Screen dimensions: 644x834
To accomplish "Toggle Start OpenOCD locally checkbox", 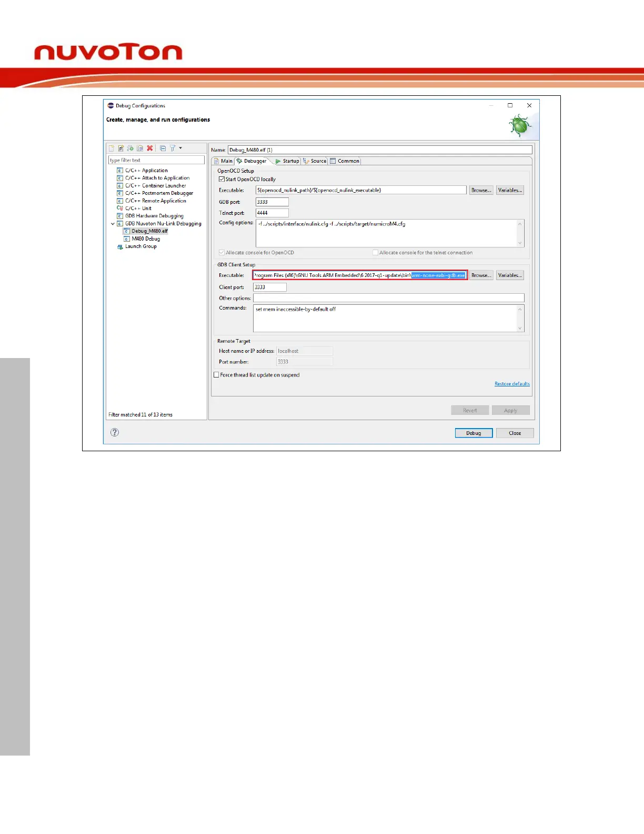I will [222, 180].
